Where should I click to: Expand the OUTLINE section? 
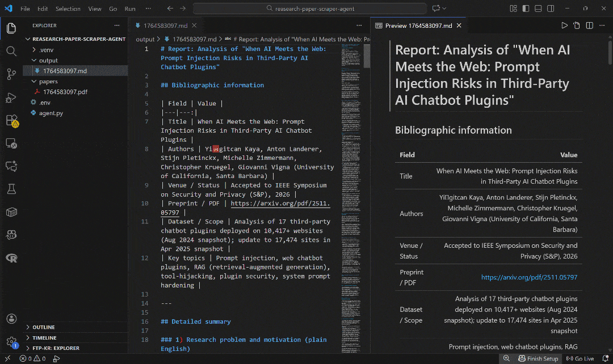(x=75, y=327)
